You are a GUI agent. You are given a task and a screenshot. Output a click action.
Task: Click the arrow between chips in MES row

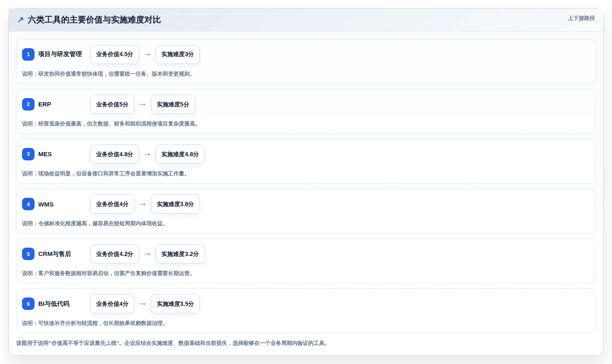point(147,154)
